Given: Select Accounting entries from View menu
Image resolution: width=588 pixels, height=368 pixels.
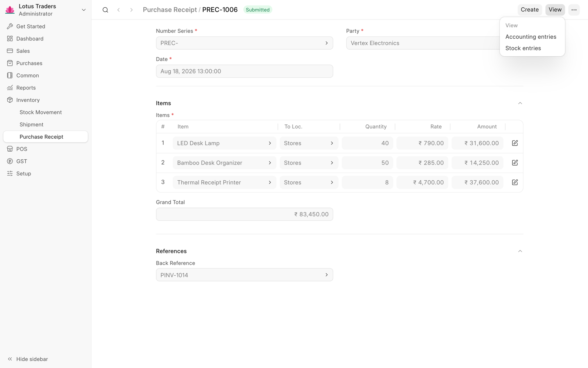Looking at the screenshot, I should (x=531, y=37).
